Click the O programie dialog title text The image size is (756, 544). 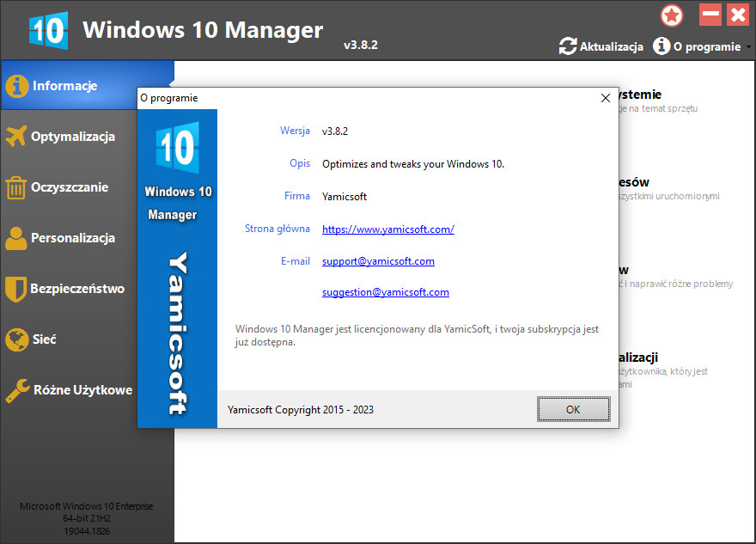[169, 98]
